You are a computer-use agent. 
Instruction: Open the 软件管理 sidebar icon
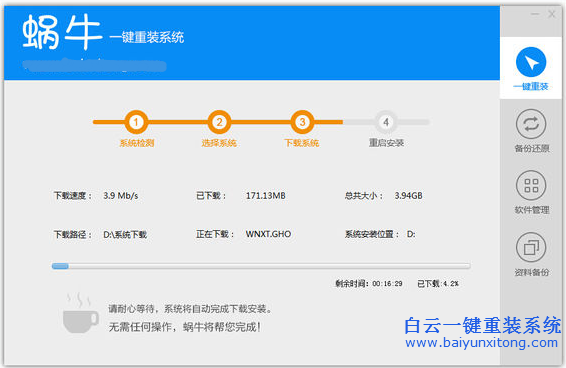(531, 186)
